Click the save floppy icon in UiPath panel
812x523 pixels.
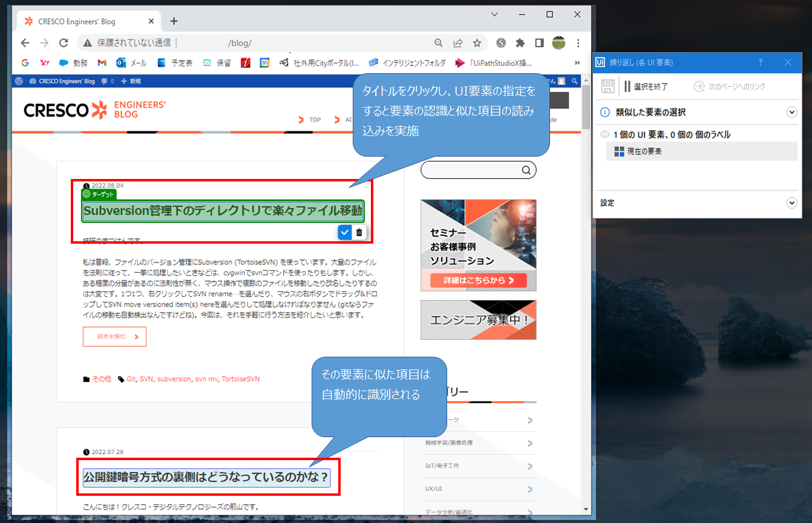[608, 86]
